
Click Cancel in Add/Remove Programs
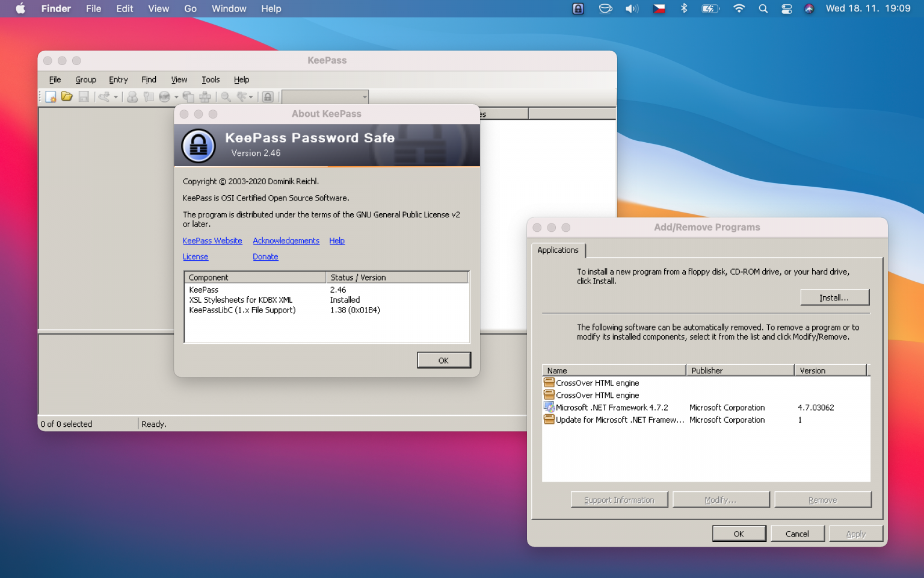[797, 533]
